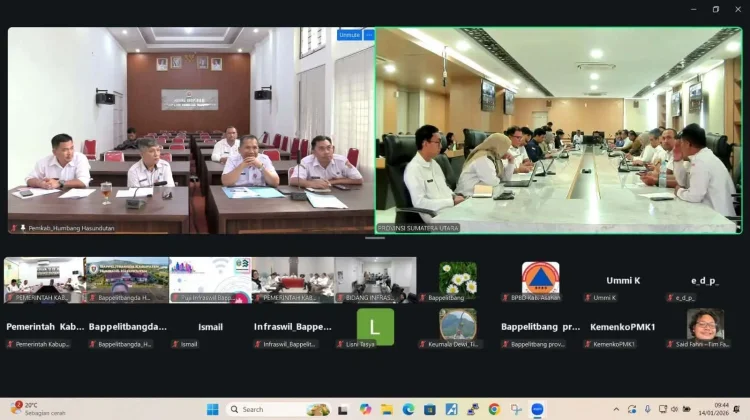Screen dimensions: 750x420
Task: Click the Said Fahm participant photo
Action: pos(705,324)
